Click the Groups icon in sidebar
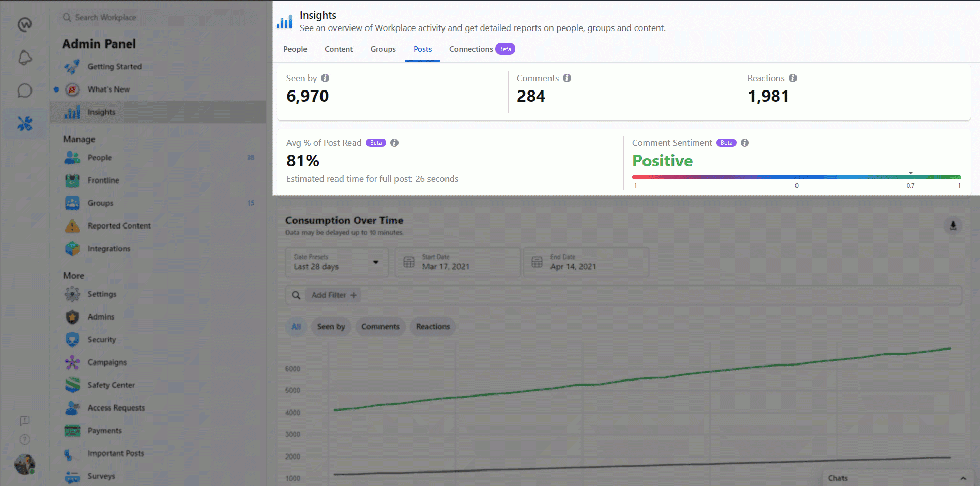This screenshot has width=980, height=486. coord(72,203)
